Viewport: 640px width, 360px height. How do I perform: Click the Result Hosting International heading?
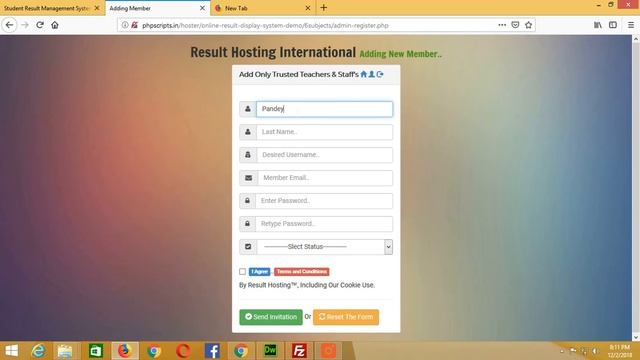pyautogui.click(x=273, y=52)
